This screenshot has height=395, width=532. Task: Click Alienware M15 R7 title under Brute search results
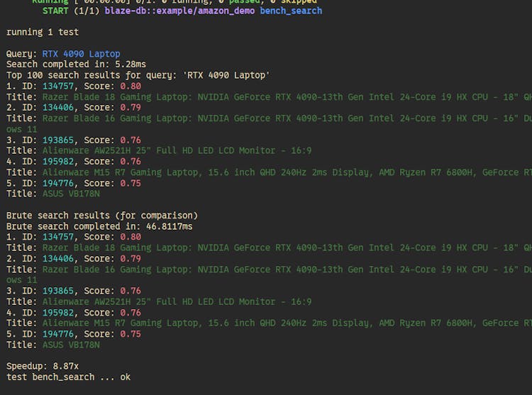coord(284,323)
